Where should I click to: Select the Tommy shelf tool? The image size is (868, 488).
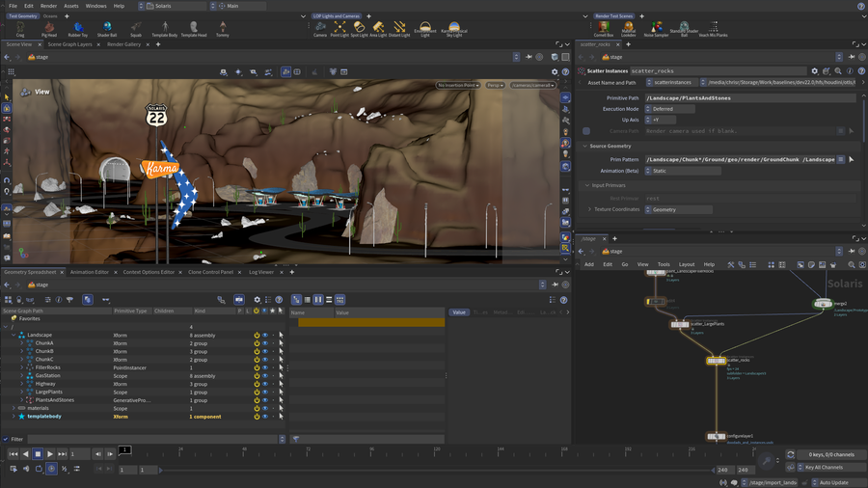click(223, 29)
